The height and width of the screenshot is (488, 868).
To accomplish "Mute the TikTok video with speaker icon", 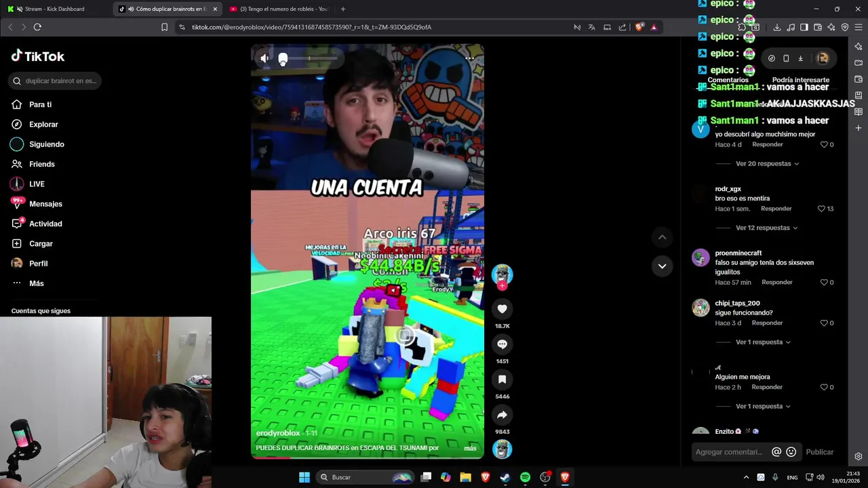I will [x=264, y=58].
